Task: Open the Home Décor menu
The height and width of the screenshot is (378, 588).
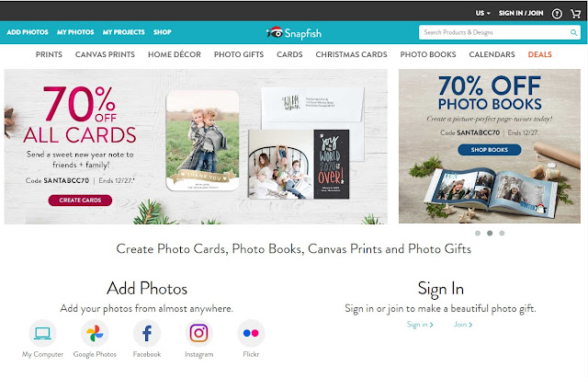Action: click(175, 54)
